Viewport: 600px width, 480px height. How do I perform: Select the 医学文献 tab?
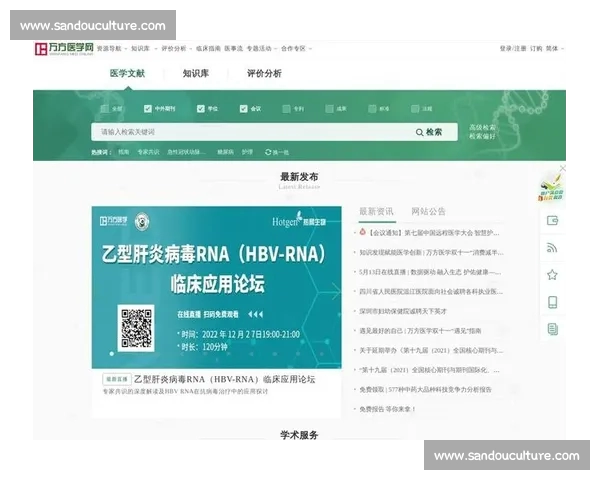tap(127, 73)
